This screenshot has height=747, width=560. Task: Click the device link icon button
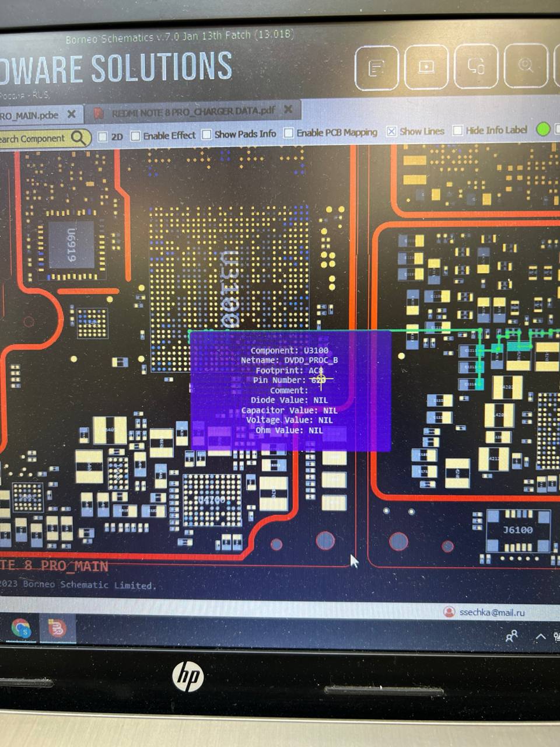click(475, 66)
